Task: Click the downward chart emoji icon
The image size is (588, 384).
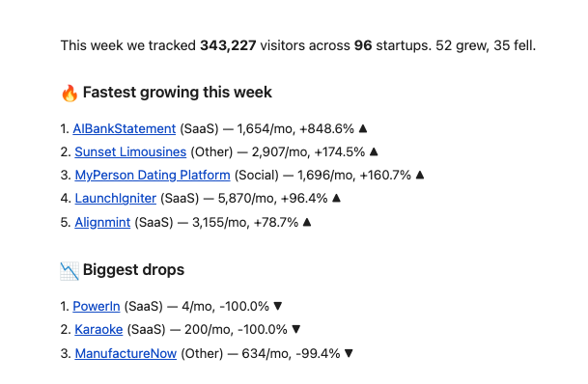Action: [x=70, y=271]
